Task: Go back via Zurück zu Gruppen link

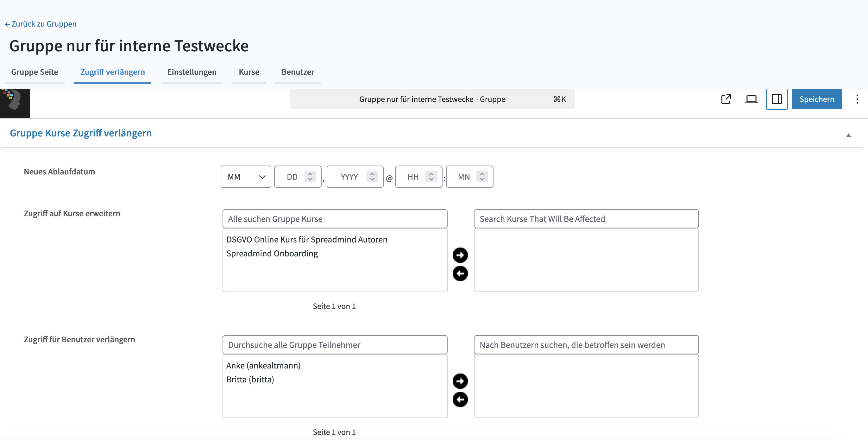Action: [41, 24]
